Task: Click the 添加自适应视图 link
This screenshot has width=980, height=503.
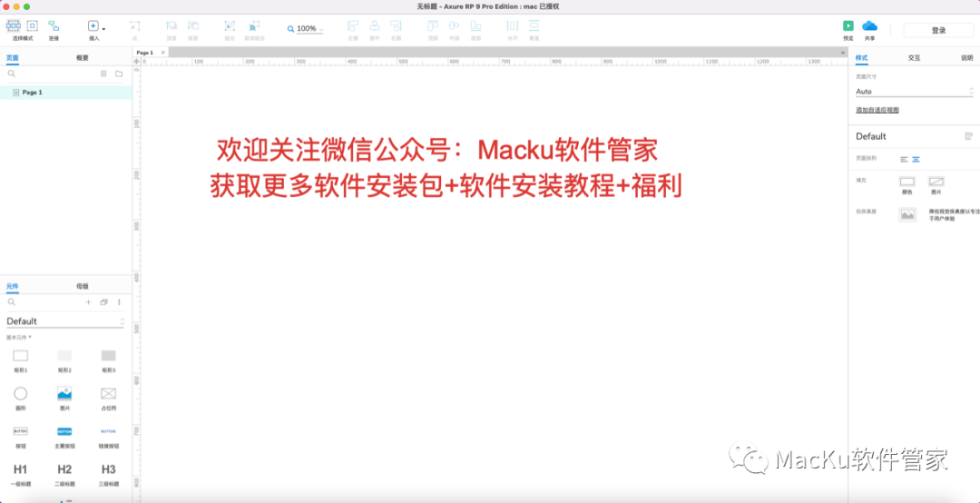Action: [877, 110]
